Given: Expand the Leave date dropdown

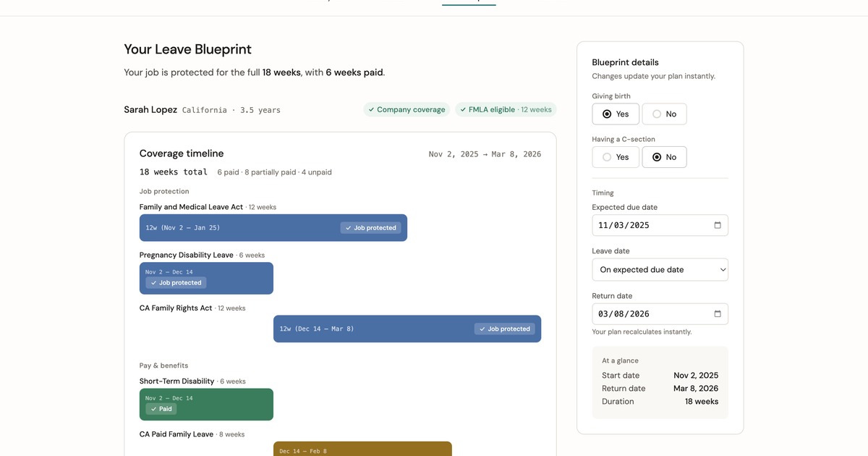Looking at the screenshot, I should (x=660, y=269).
